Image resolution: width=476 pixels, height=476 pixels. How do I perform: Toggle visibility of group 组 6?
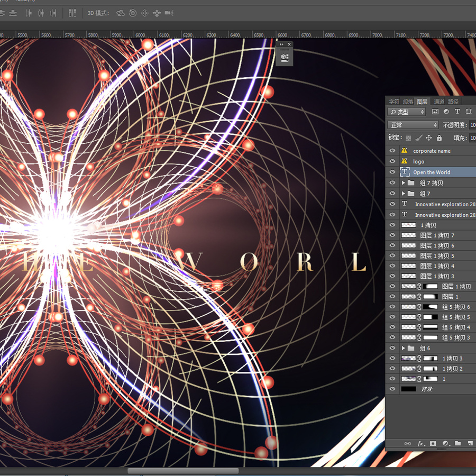tap(392, 348)
